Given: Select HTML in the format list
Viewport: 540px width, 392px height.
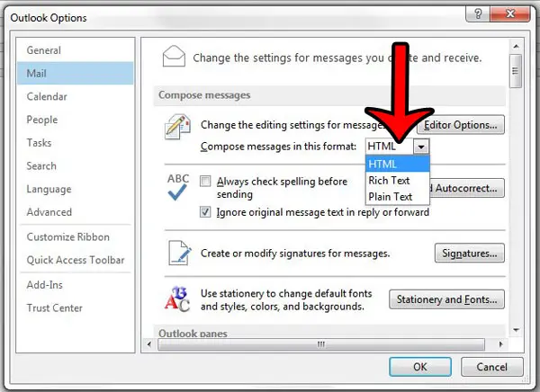Looking at the screenshot, I should 382,165.
